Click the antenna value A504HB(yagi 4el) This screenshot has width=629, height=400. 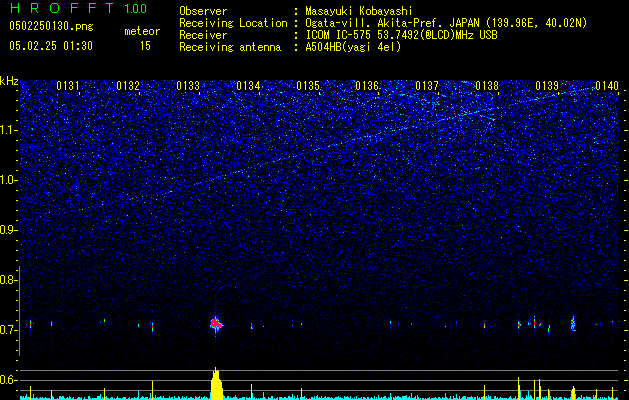[353, 47]
